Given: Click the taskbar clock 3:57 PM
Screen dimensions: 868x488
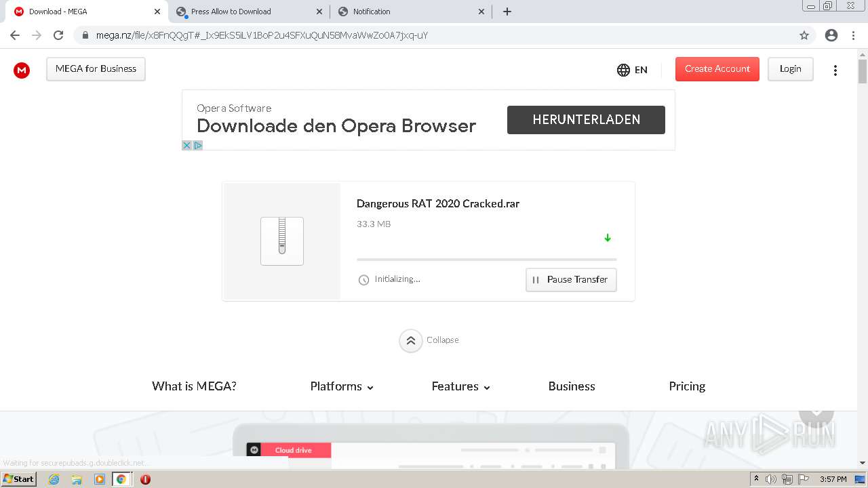Looking at the screenshot, I should [833, 479].
